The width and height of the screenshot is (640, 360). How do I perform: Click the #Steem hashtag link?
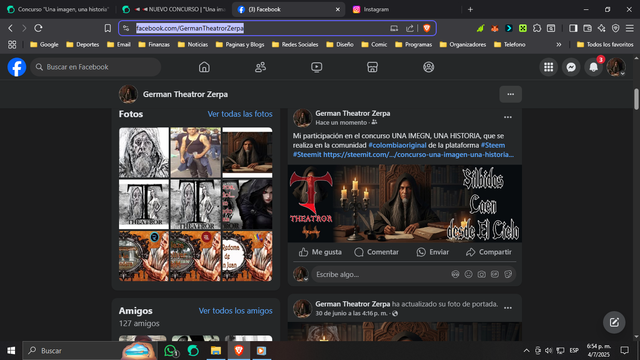click(x=493, y=145)
